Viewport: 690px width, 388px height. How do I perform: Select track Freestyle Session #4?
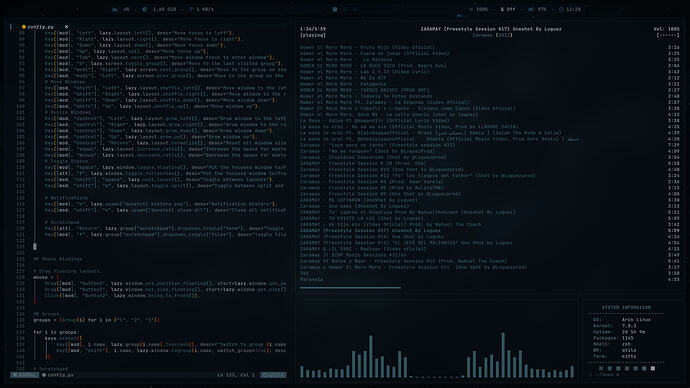click(x=371, y=182)
